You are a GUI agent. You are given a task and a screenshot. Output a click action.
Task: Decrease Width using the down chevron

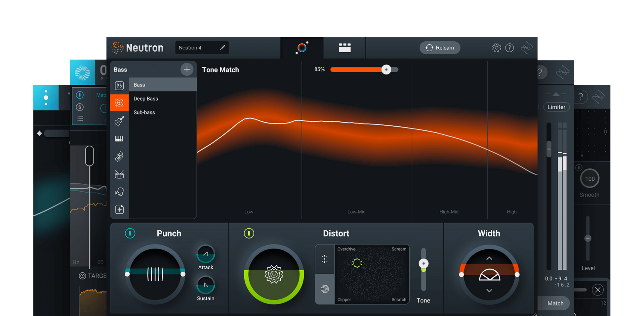[x=489, y=291]
